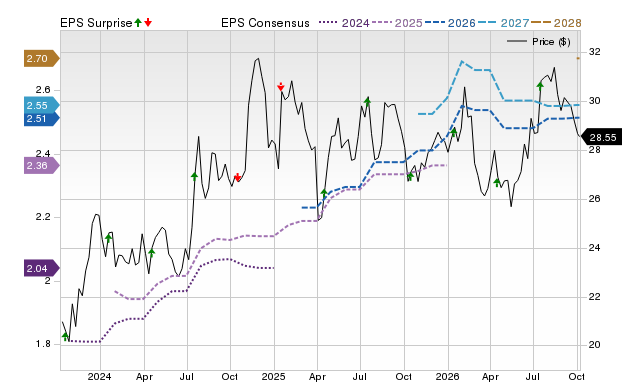Click the 32 price axis label
The height and width of the screenshot is (382, 640).
595,52
